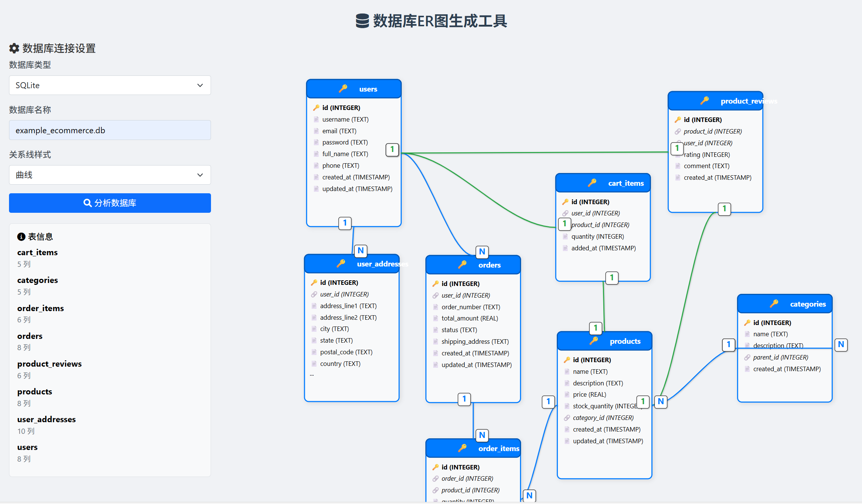Click the database stack icon in title

pyautogui.click(x=362, y=21)
